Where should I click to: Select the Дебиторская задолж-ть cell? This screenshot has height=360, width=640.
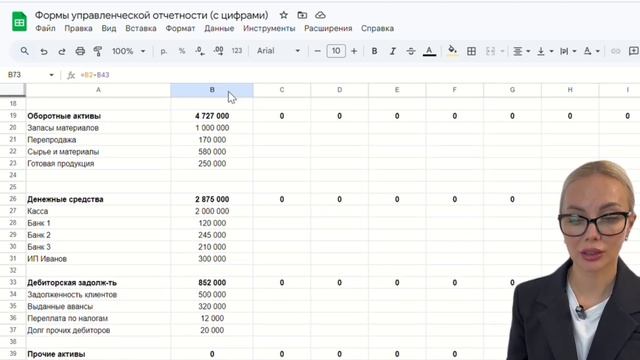(98, 282)
